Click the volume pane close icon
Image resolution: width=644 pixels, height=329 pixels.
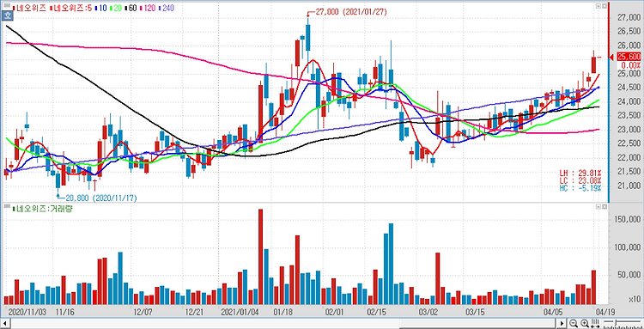tap(604, 208)
